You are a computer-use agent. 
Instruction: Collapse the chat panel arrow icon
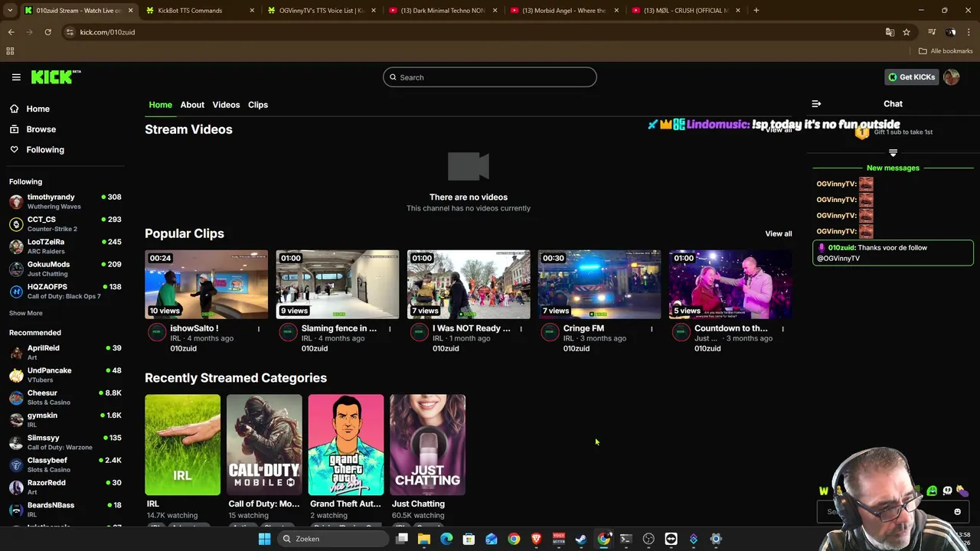(x=816, y=103)
